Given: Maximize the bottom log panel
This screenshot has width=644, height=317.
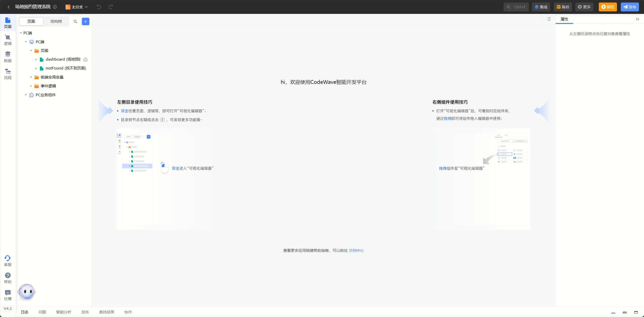Looking at the screenshot, I should pyautogui.click(x=636, y=312).
